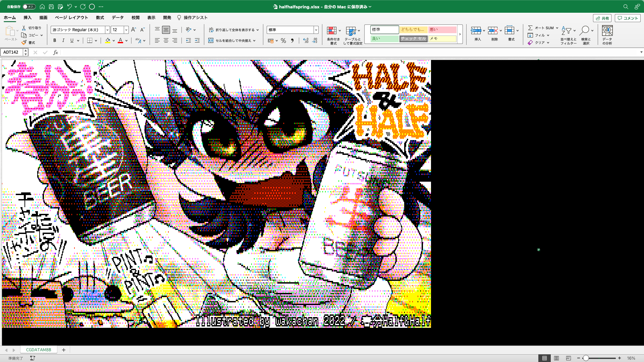
Task: Open the fill color dropdown arrow
Action: pos(114,41)
